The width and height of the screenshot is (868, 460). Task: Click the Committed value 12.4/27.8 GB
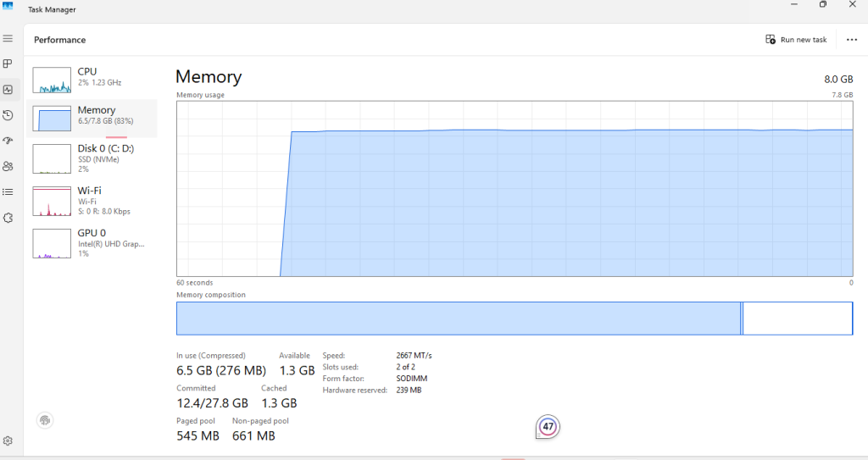click(213, 403)
